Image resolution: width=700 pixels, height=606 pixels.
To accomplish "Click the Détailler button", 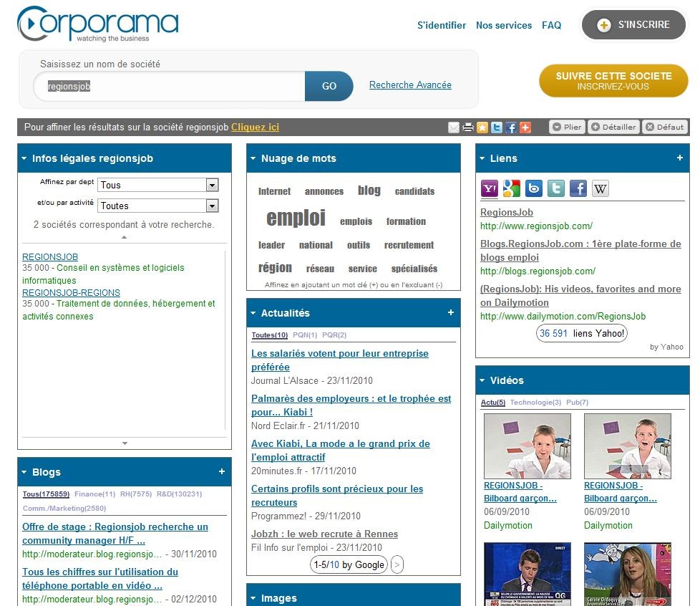I will point(614,127).
